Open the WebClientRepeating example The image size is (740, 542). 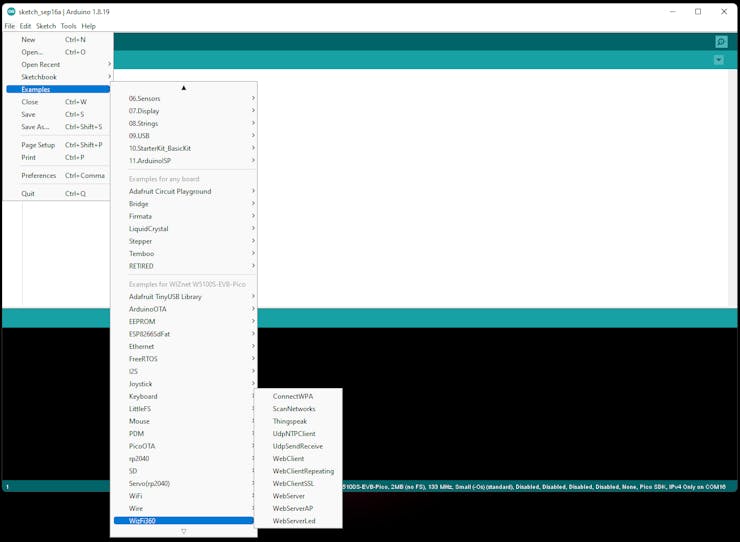(298, 471)
